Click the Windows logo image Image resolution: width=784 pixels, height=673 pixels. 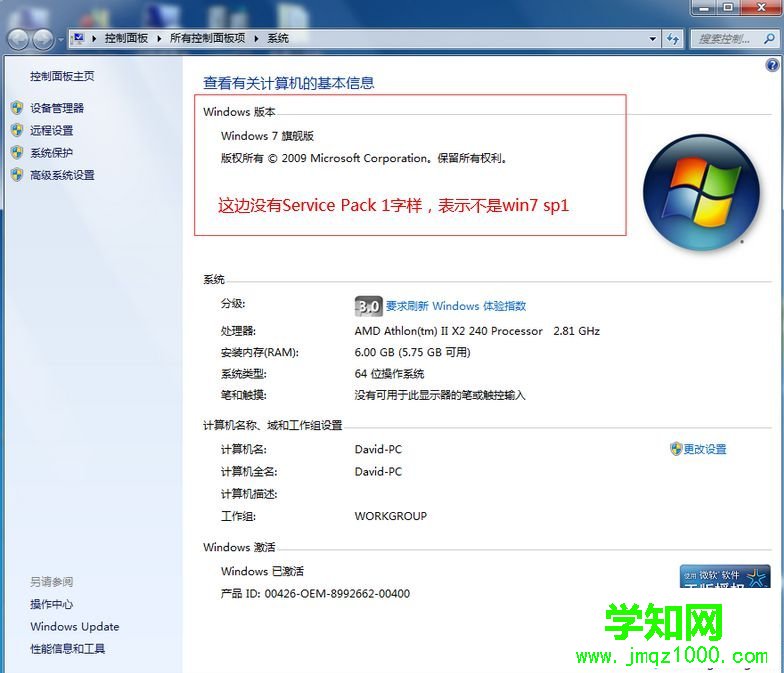(701, 192)
